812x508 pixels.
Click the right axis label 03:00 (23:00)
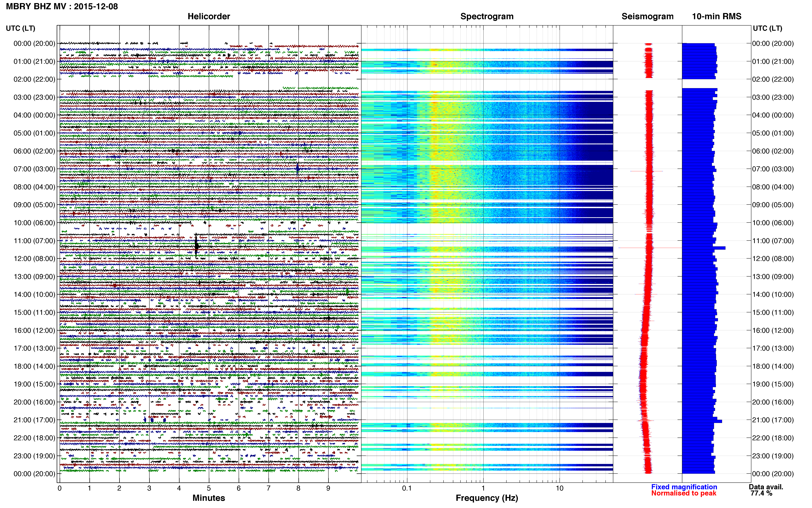773,97
